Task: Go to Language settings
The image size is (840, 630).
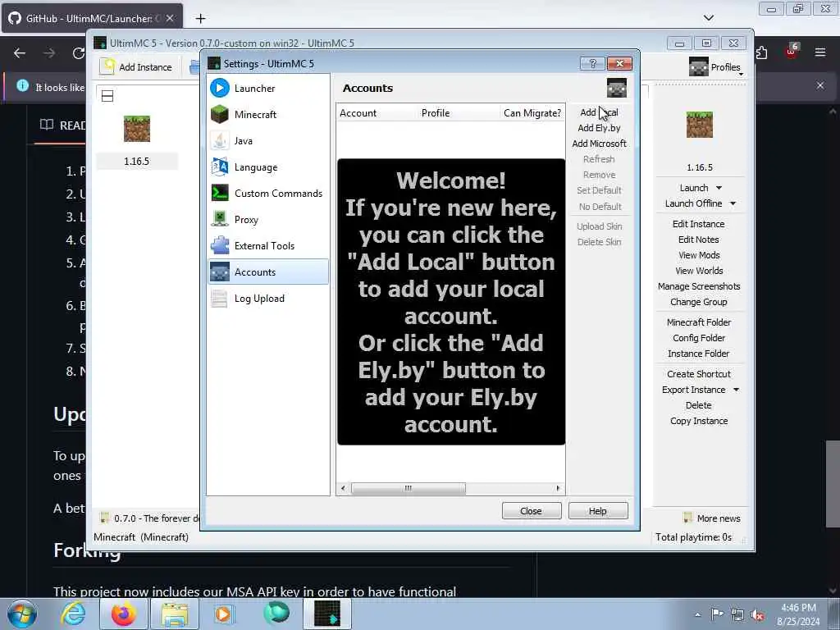Action: click(268, 167)
